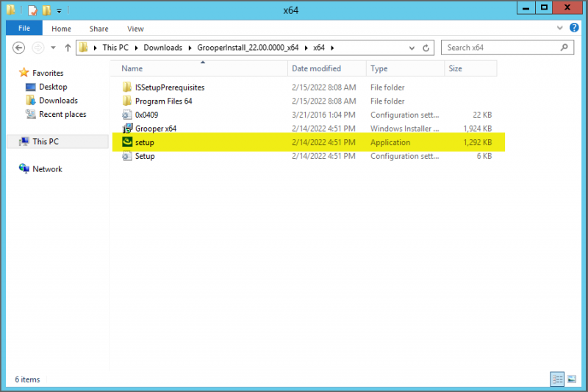The width and height of the screenshot is (588, 392).
Task: Click the 3/21/2016 1:04 PM date cell
Action: click(x=323, y=115)
